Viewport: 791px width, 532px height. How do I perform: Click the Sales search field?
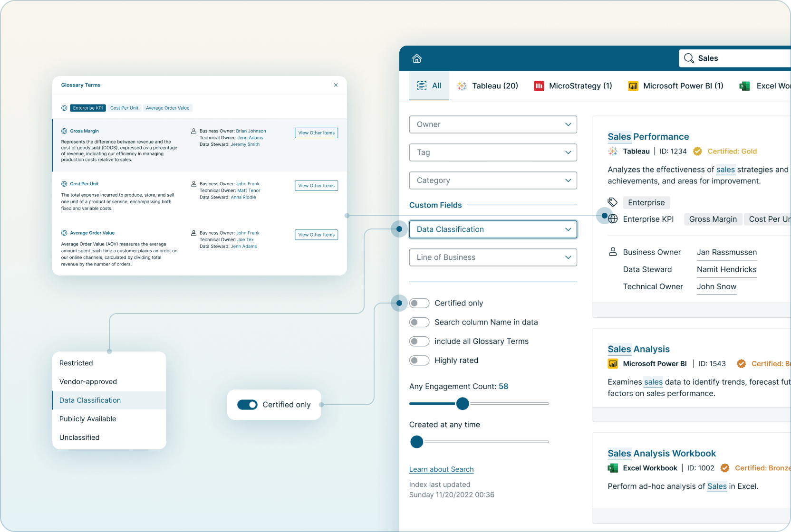click(735, 58)
